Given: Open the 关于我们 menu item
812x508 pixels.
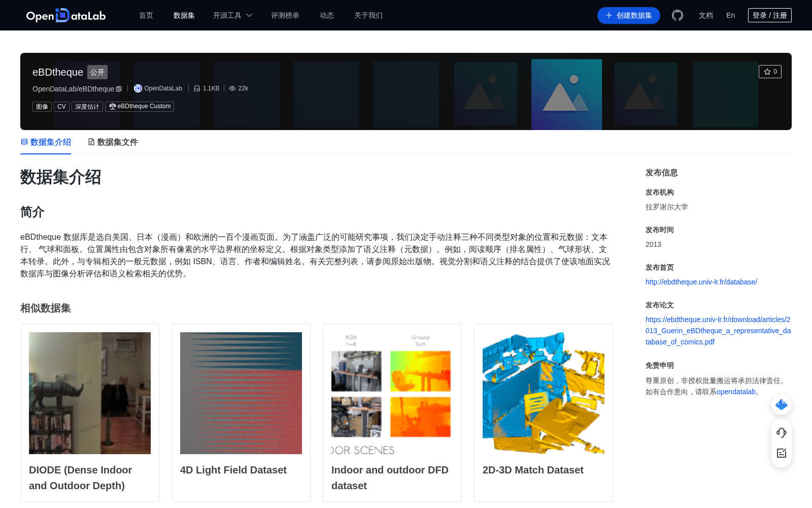Looking at the screenshot, I should (368, 15).
